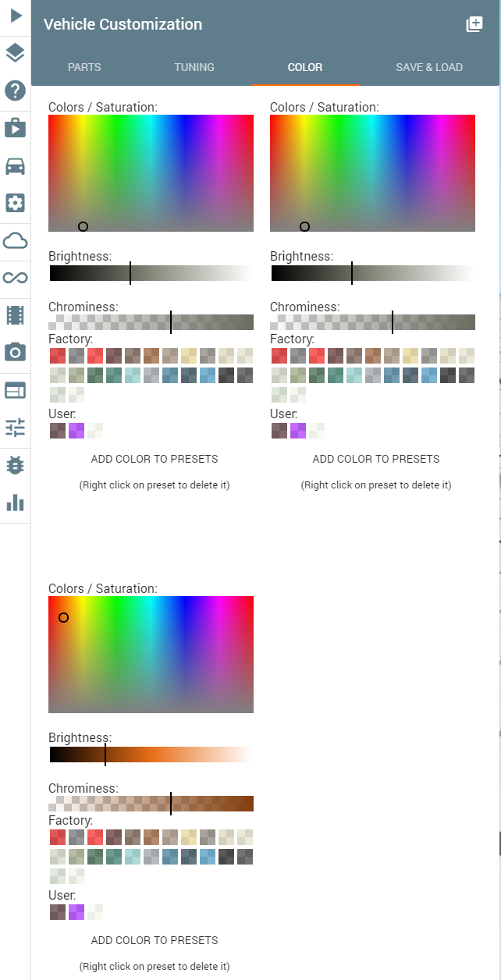Click third palette's ADD COLOR TO PRESETS

point(155,940)
